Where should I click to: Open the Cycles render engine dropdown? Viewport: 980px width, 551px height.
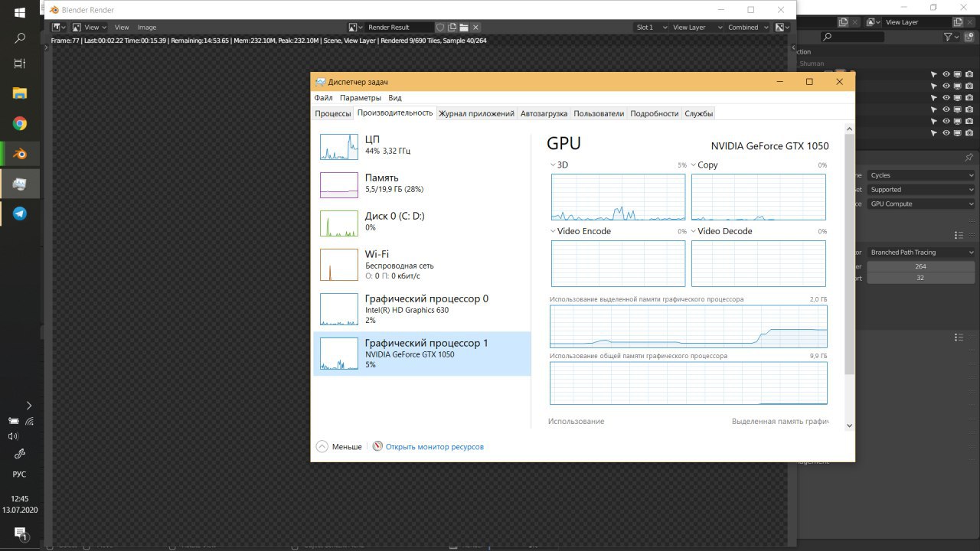(x=921, y=175)
